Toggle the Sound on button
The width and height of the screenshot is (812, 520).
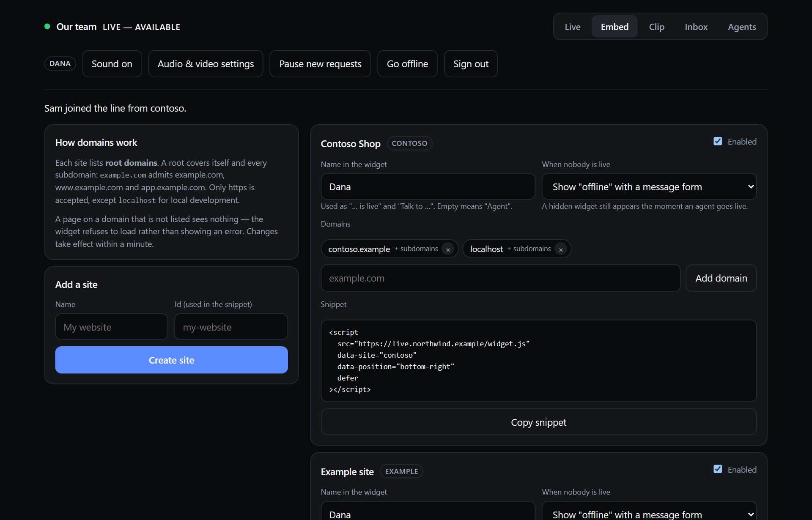click(x=112, y=64)
